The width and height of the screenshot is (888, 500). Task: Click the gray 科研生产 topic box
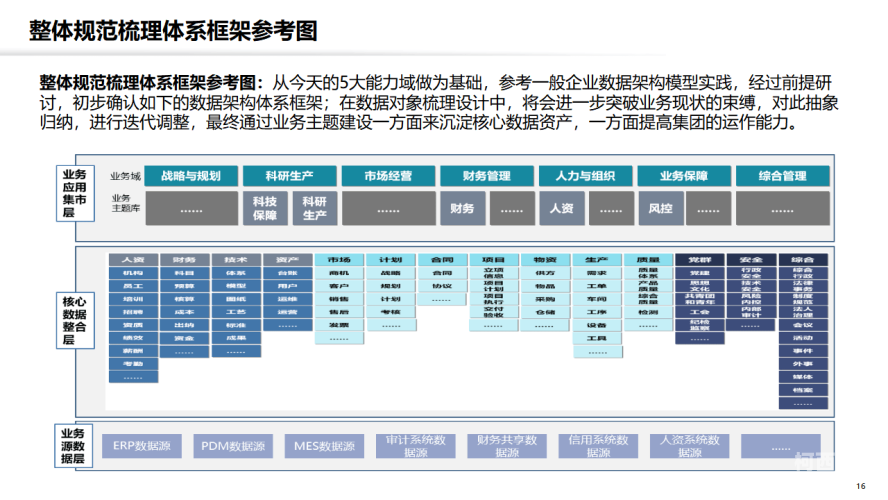[314, 208]
